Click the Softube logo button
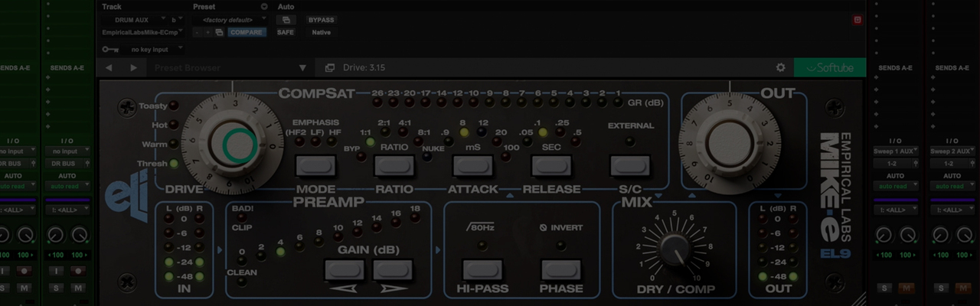Image resolution: width=980 pixels, height=306 pixels. point(829,67)
